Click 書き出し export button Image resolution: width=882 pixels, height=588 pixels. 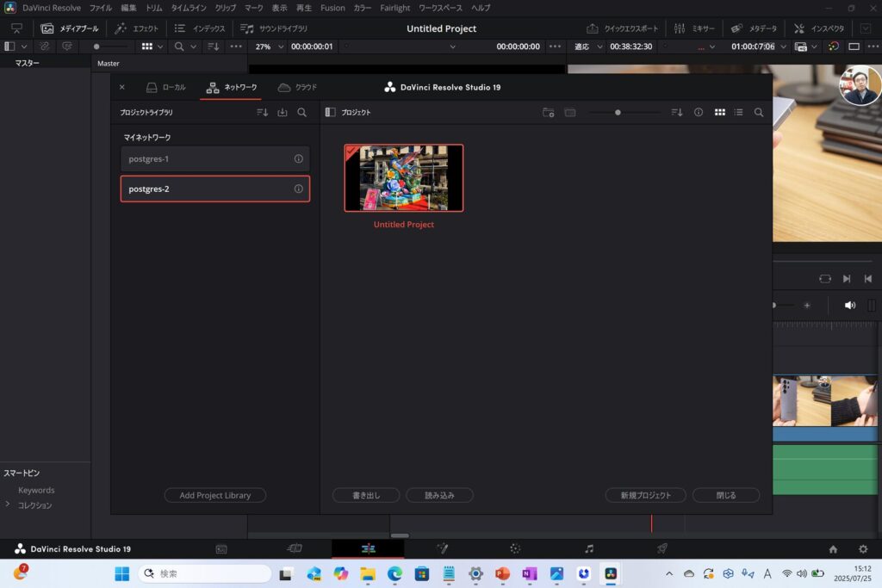tap(366, 495)
